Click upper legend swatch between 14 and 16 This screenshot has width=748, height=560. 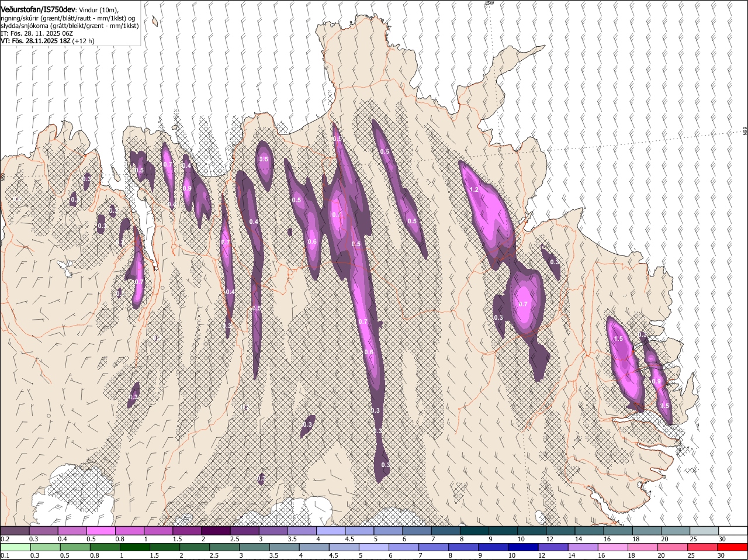pos(590,531)
